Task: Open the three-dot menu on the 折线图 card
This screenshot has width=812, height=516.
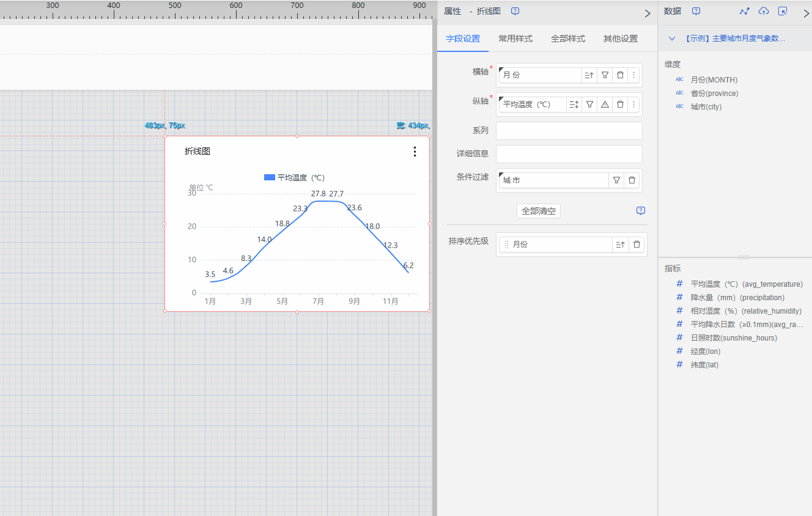Action: [x=415, y=152]
